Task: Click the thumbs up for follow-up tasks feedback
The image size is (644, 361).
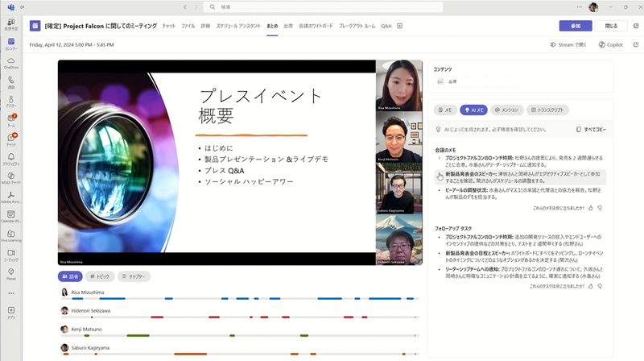Action: [x=591, y=286]
